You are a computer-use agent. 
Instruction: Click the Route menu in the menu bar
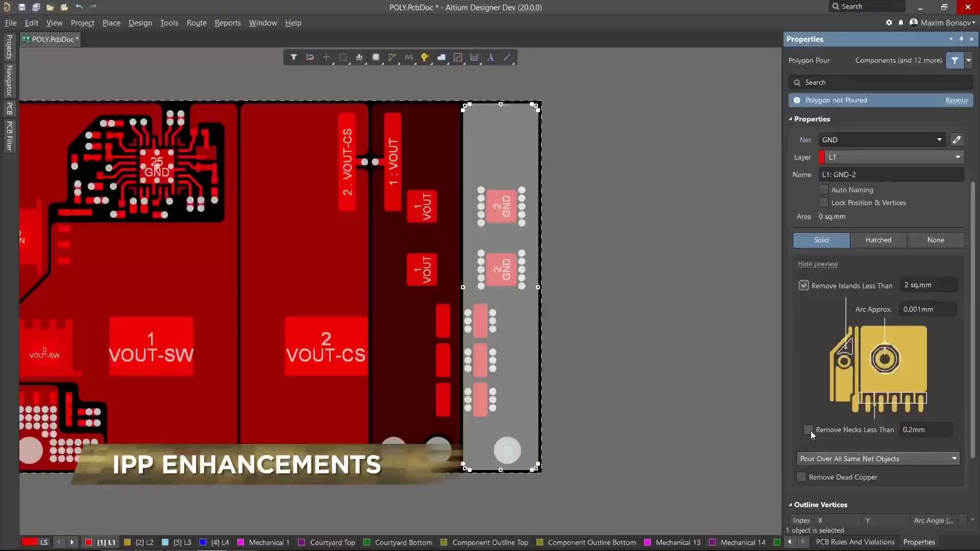click(196, 22)
